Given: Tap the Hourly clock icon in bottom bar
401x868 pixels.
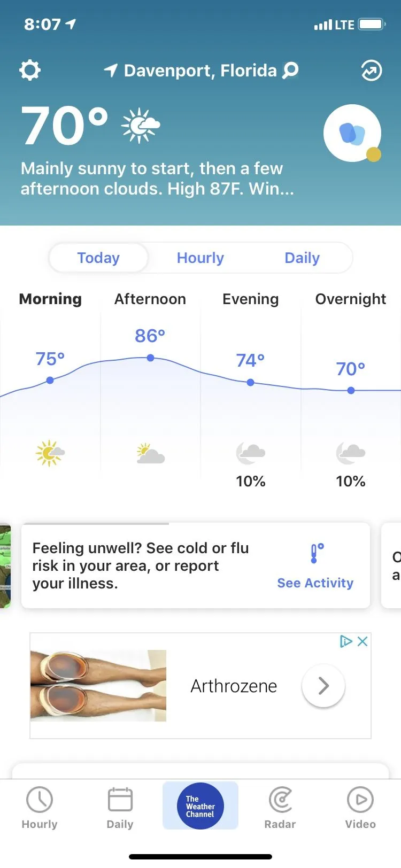Looking at the screenshot, I should (x=40, y=800).
